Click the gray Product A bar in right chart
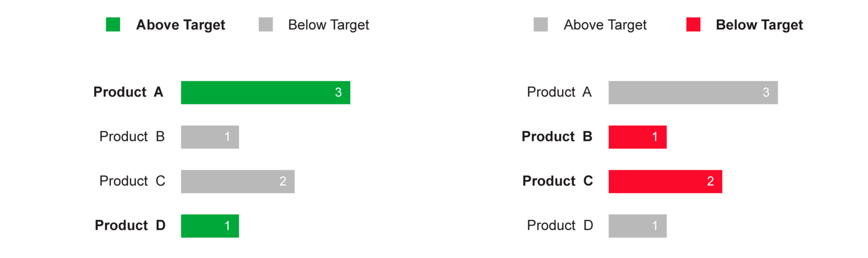Image resolution: width=868 pixels, height=258 pixels. coord(693,92)
